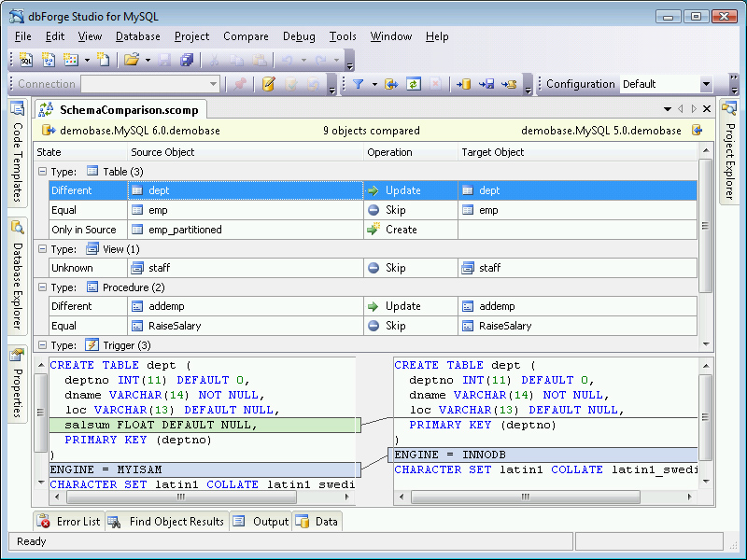Click the Save disk icon
The height and width of the screenshot is (560, 747).
164,60
